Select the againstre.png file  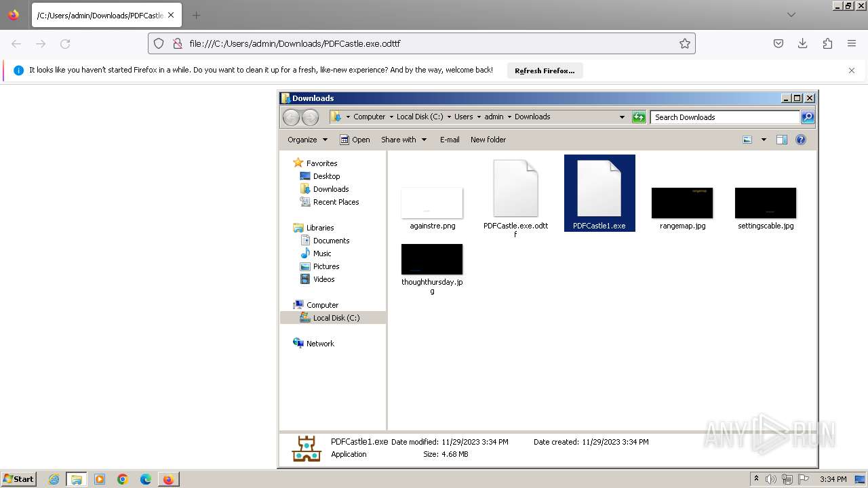432,209
